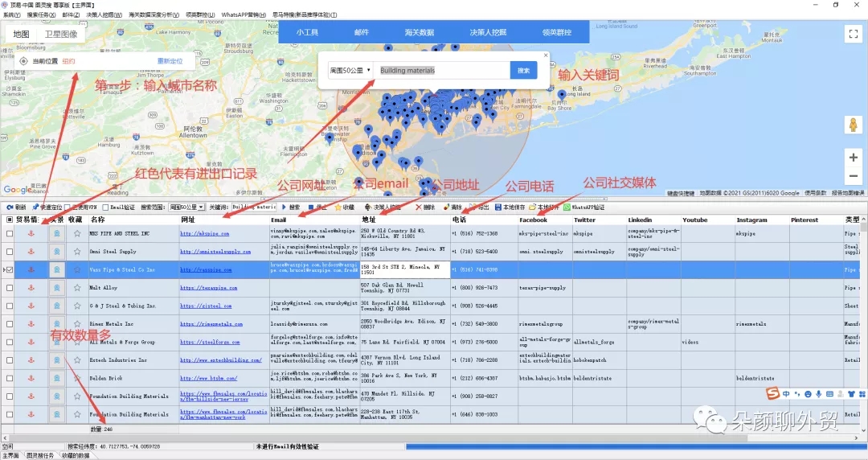Click the Building materials keyword field
The image size is (868, 460).
(x=442, y=71)
